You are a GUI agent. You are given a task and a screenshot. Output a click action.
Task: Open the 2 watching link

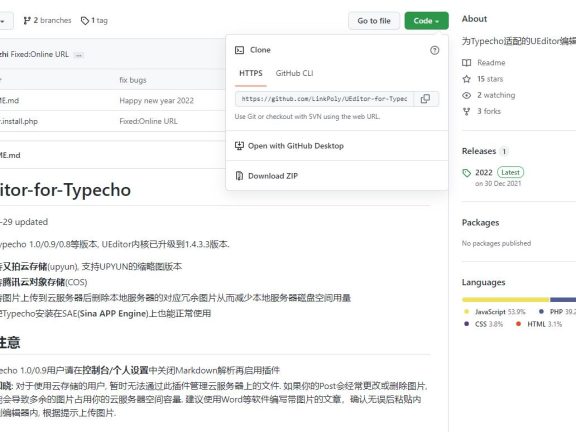pos(496,95)
